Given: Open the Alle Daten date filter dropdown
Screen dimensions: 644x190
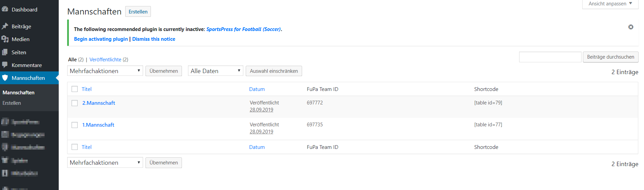Looking at the screenshot, I should 215,71.
